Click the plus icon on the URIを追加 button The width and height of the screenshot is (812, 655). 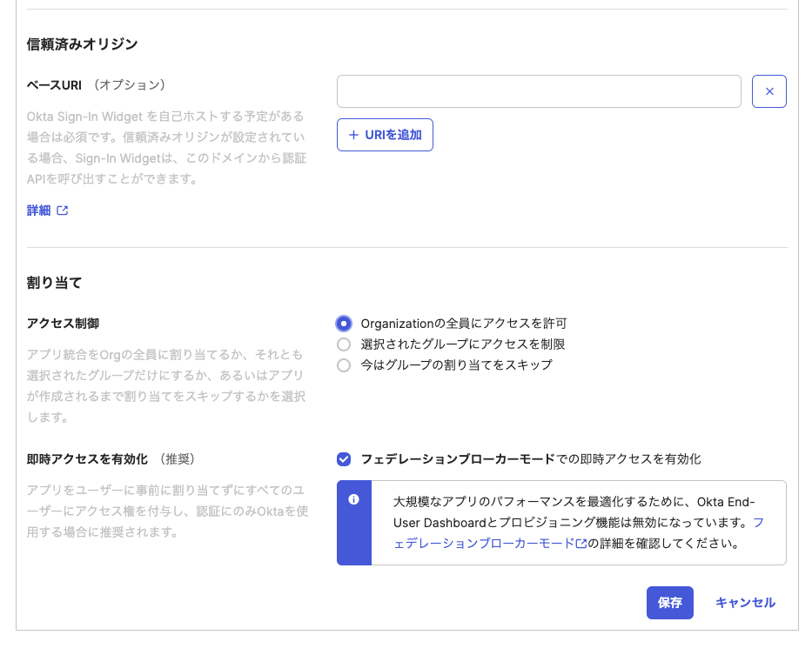pyautogui.click(x=352, y=135)
